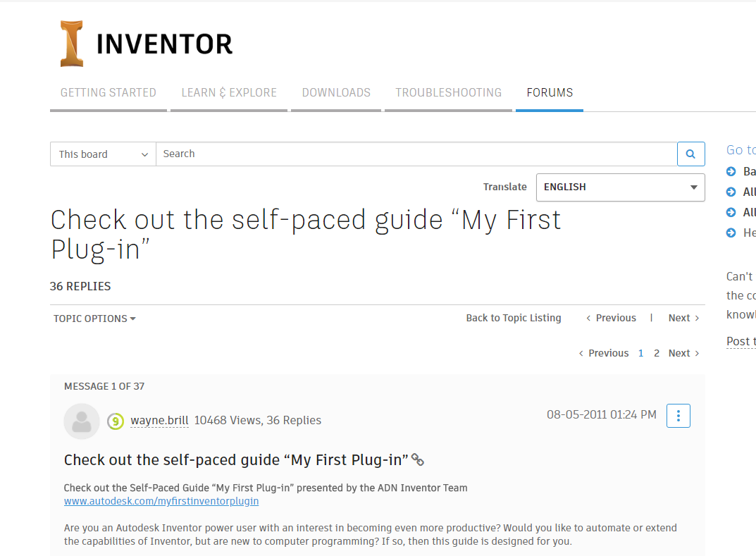756x556 pixels.
Task: Open the myfirstinventorplugin link
Action: pyautogui.click(x=162, y=501)
